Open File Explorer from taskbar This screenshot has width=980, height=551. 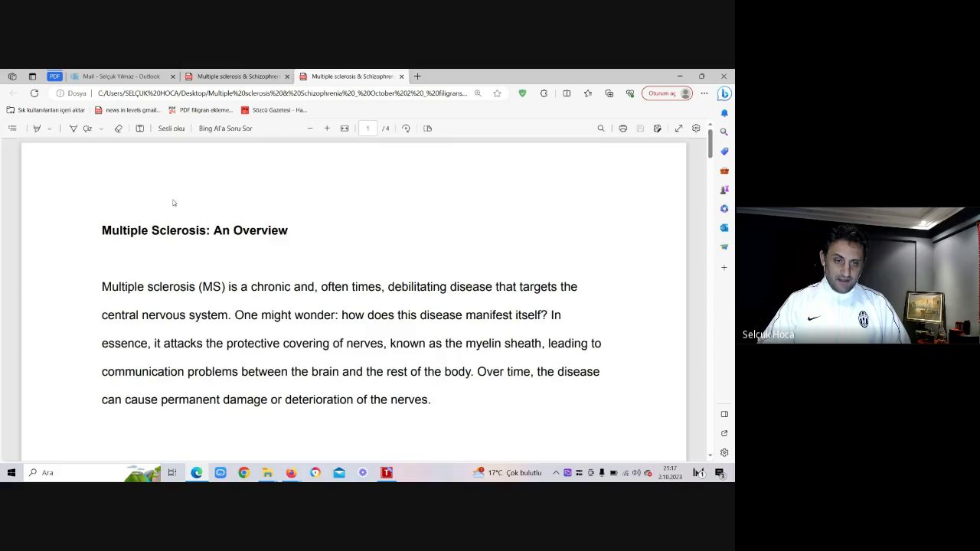coord(267,473)
